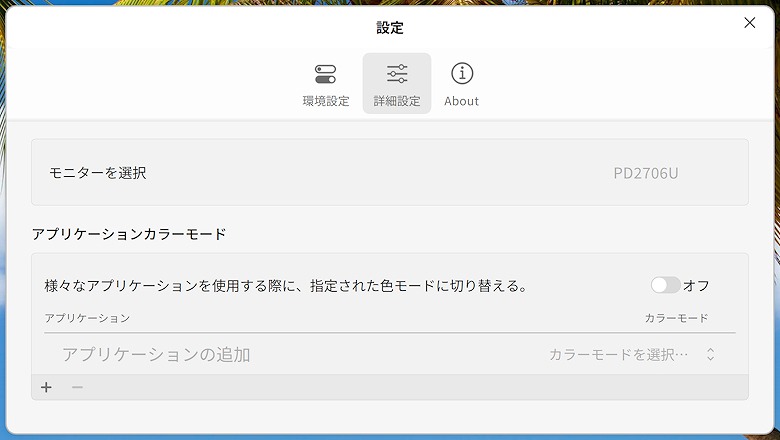Image resolution: width=780 pixels, height=440 pixels.
Task: Click the About info circle icon
Action: (x=461, y=73)
